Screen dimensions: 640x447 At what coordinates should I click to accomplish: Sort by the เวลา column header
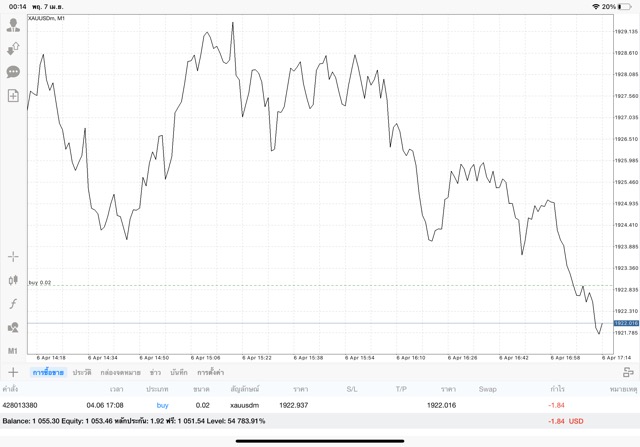click(x=116, y=389)
